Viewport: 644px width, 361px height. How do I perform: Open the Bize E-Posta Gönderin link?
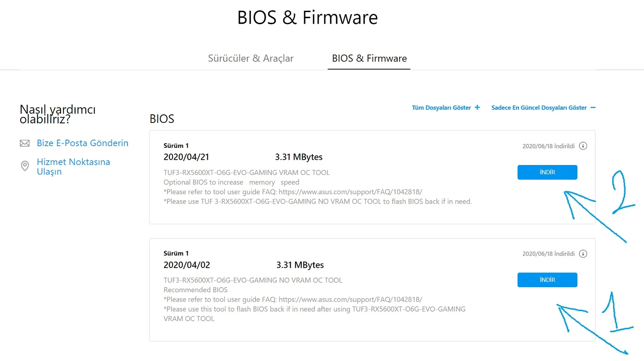tap(82, 143)
